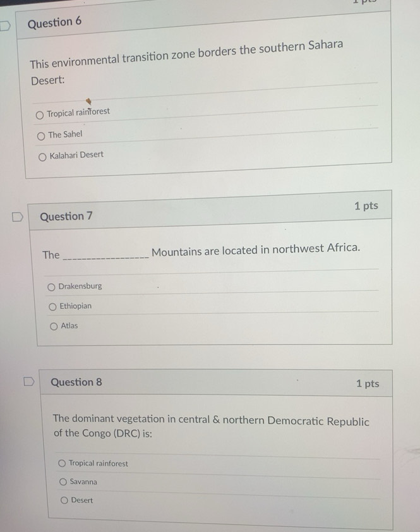420x532 pixels.
Task: Select Drakensburg radio option
Action: point(51,287)
